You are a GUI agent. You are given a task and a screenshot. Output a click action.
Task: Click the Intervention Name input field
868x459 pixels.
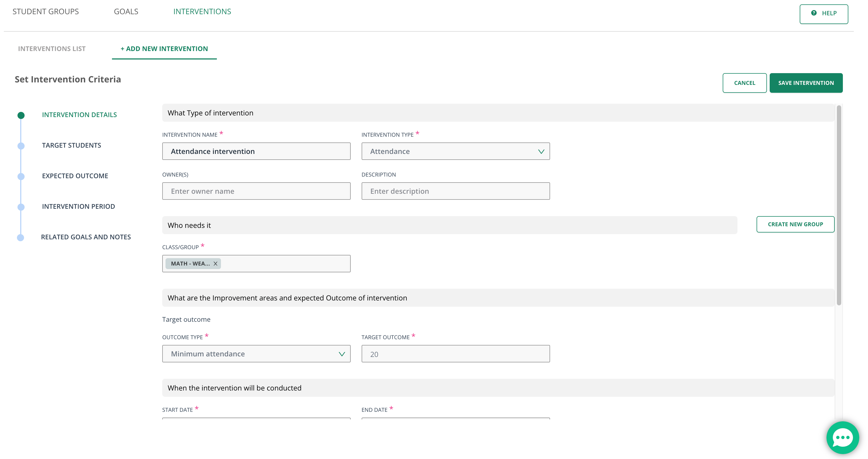(256, 151)
